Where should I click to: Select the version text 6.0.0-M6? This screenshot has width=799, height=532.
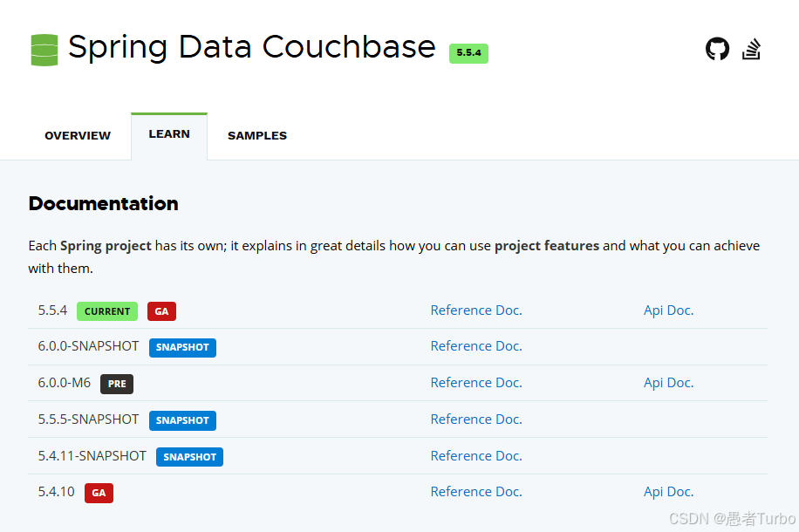coord(65,383)
